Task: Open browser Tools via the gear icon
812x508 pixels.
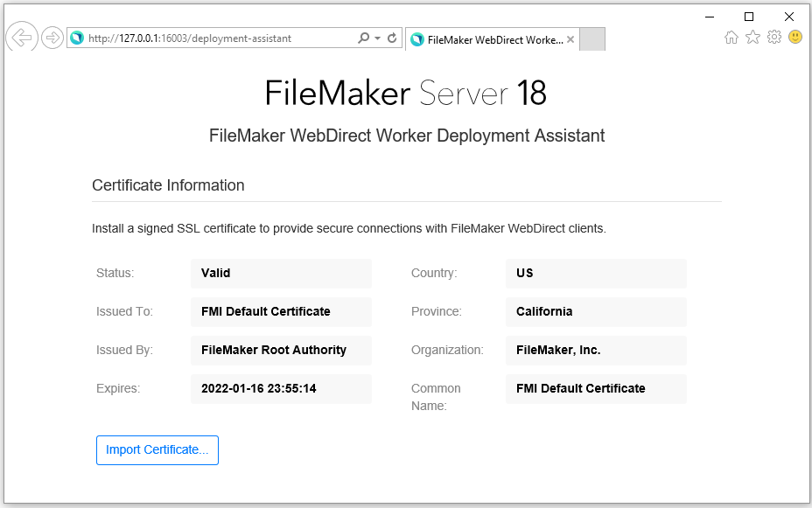Action: pos(773,38)
